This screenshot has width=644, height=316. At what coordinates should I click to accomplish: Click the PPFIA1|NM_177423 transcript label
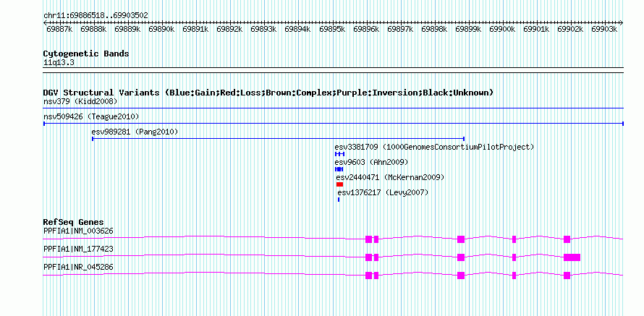tap(78, 249)
